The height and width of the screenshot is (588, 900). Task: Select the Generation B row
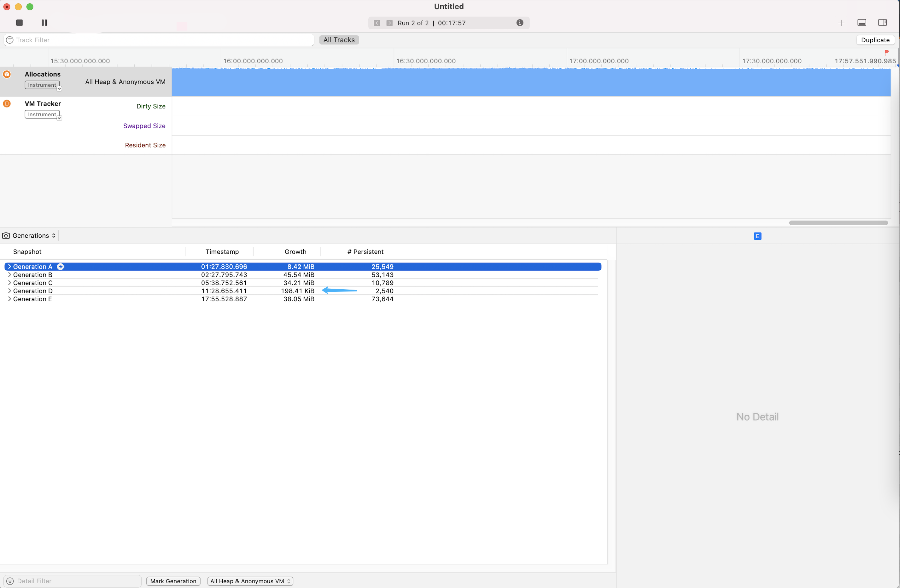coord(302,275)
